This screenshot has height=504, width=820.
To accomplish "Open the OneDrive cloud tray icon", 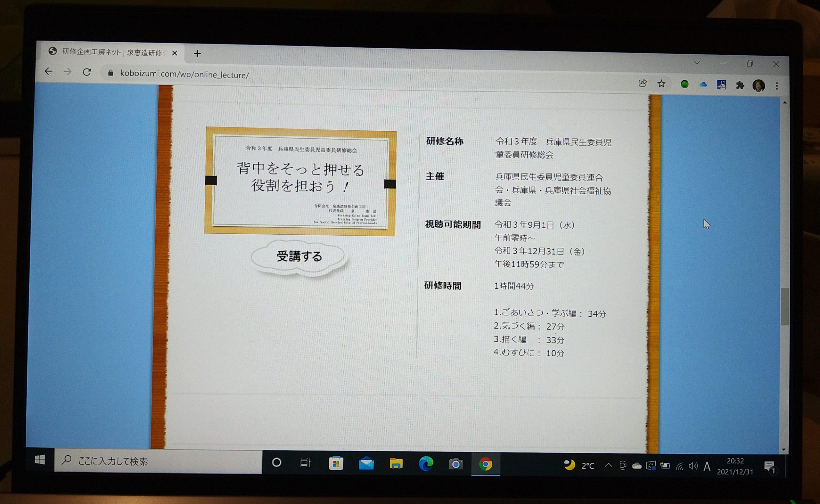I will point(637,466).
